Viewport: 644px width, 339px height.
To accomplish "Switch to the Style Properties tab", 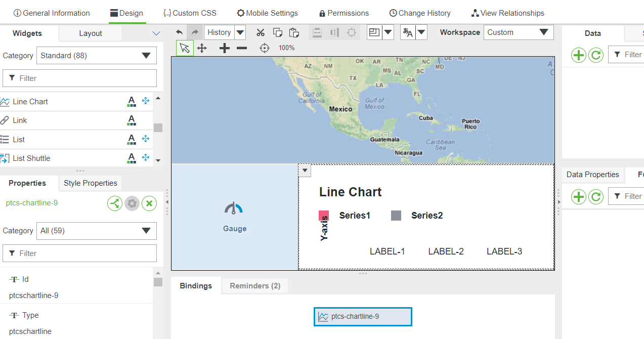I will click(x=91, y=183).
